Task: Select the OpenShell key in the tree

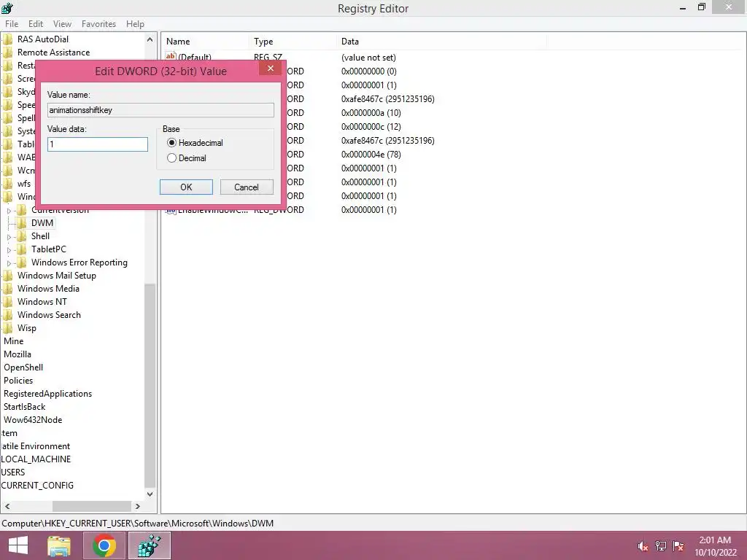Action: tap(23, 367)
